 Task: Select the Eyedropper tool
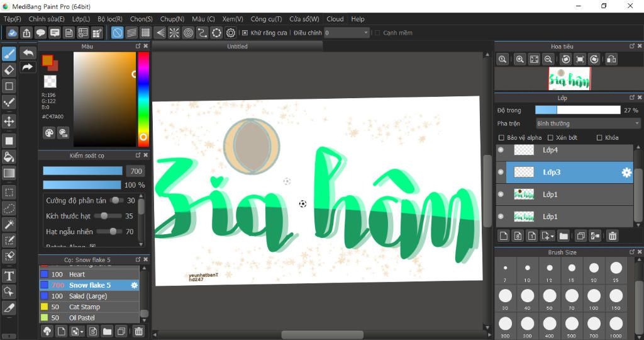(x=9, y=308)
